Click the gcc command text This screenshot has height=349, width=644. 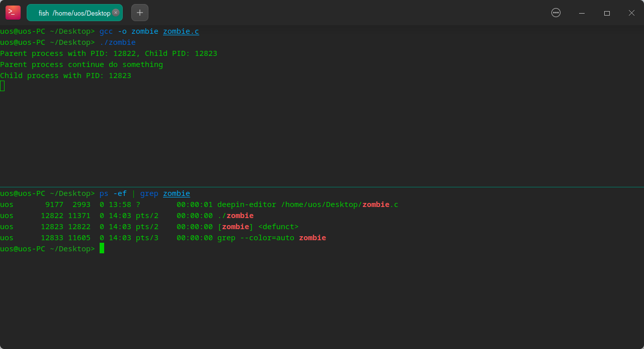tap(106, 31)
